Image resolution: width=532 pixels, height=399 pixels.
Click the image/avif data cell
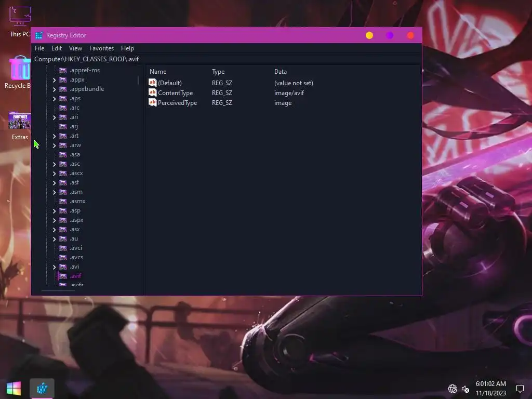pos(289,93)
